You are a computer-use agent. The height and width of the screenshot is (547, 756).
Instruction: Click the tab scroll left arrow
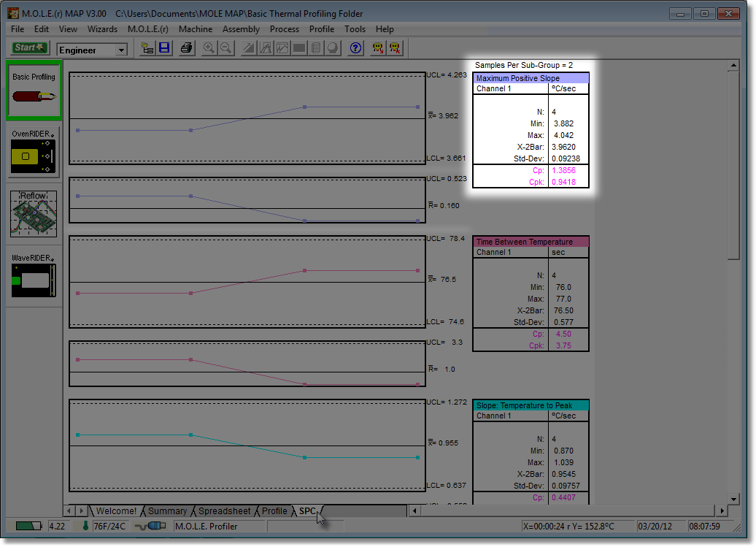pyautogui.click(x=69, y=510)
